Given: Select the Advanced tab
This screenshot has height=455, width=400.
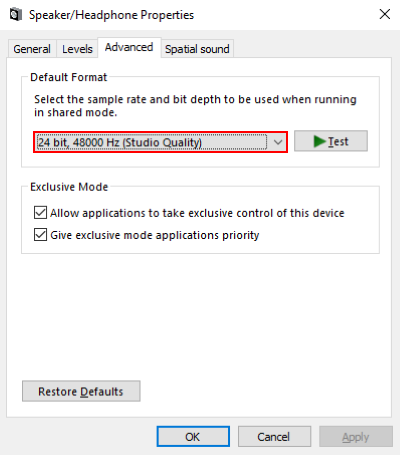Looking at the screenshot, I should [129, 47].
